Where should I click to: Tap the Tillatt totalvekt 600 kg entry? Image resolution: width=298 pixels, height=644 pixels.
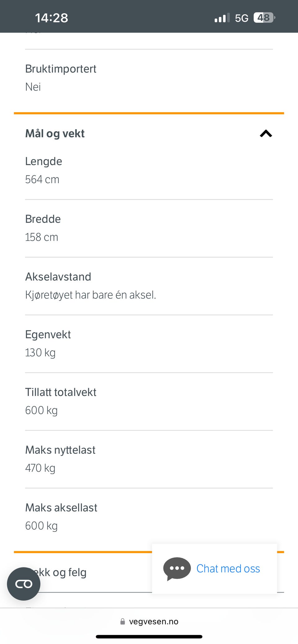point(149,401)
